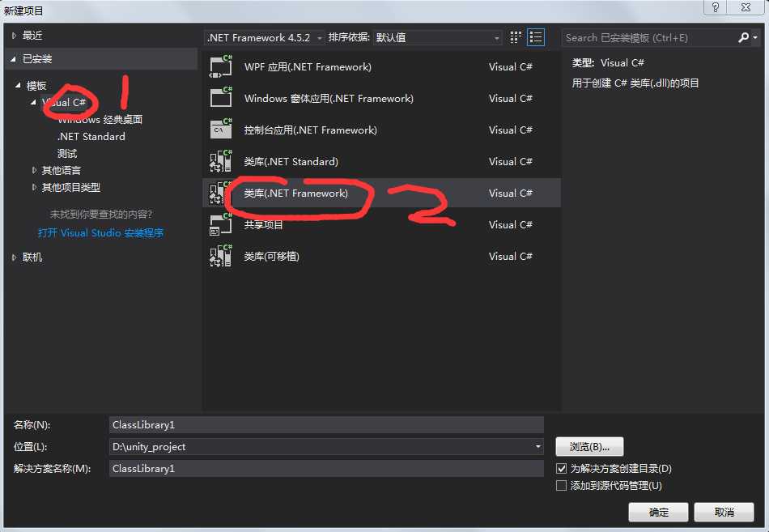Screen dimensions: 769x532
Task: Open the Visual Studio 安装程序 link
Action: tap(100, 232)
